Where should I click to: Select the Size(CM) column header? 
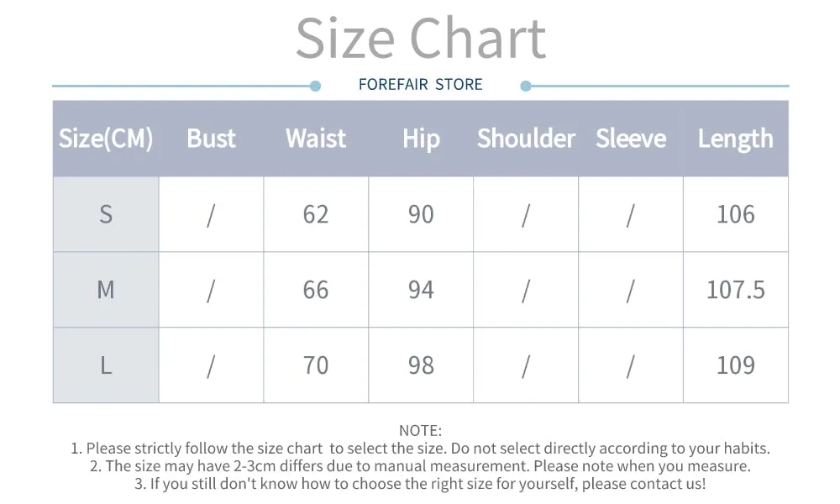(x=106, y=139)
